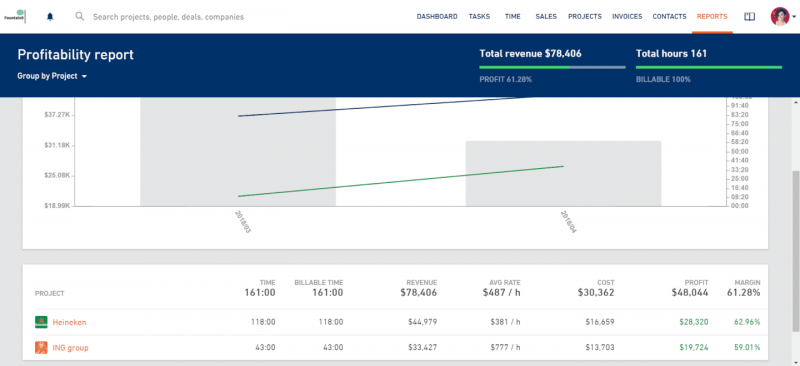800x366 pixels.
Task: Click the Total revenue $78,406 heading
Action: (x=530, y=54)
